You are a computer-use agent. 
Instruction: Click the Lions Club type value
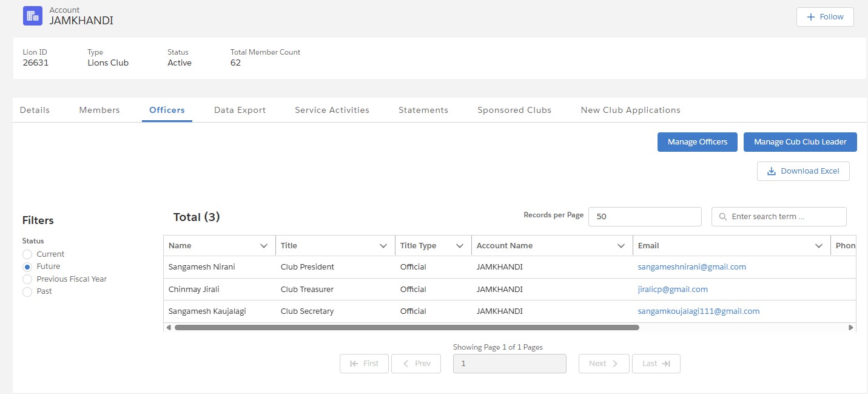point(108,63)
